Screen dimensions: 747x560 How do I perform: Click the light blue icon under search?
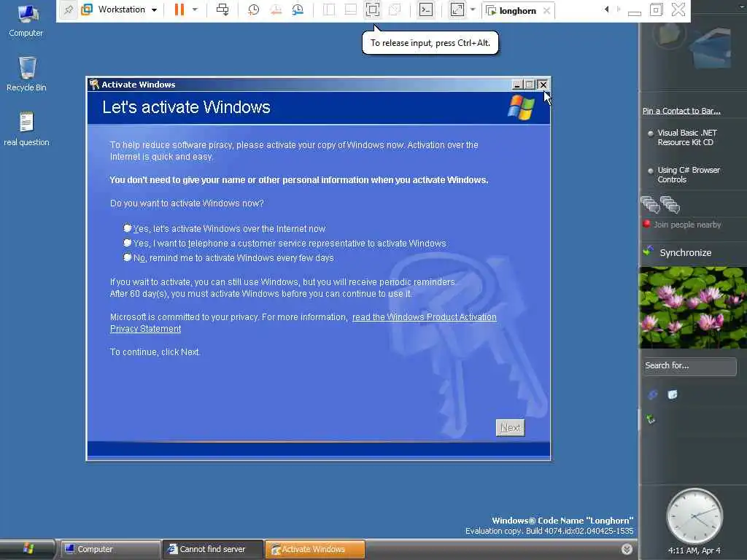point(672,394)
